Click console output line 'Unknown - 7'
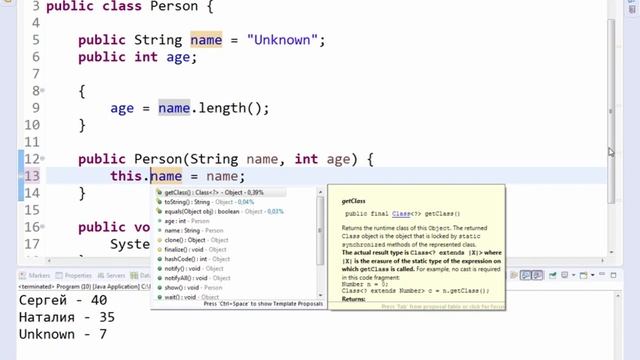The width and height of the screenshot is (640, 360). pyautogui.click(x=63, y=335)
